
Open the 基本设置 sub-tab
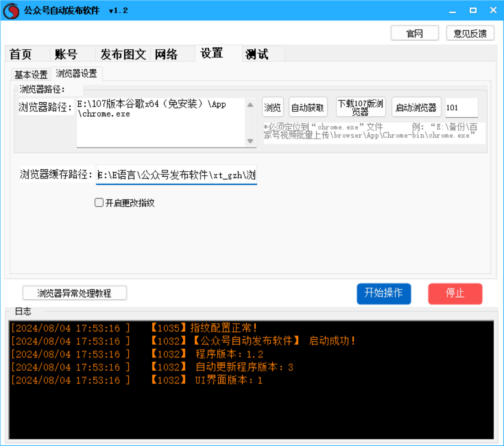pos(31,75)
